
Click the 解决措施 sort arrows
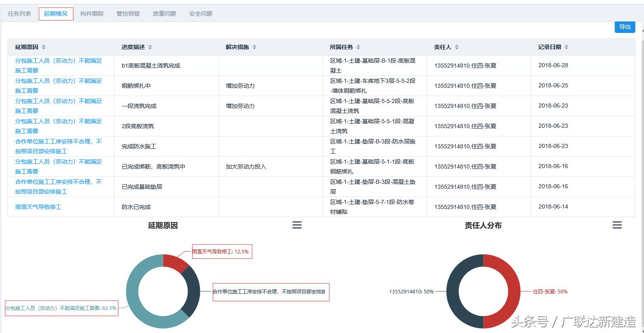point(254,47)
